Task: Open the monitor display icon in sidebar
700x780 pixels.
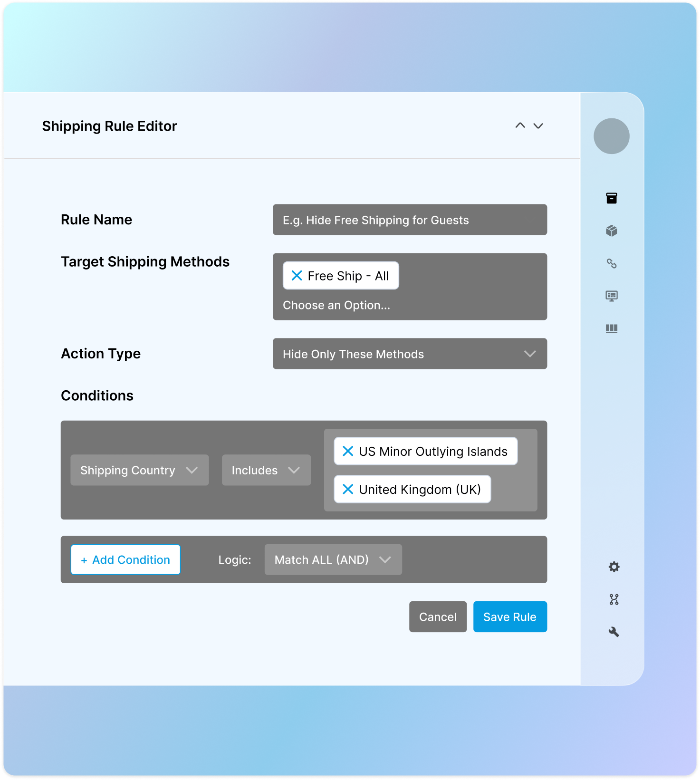Action: click(x=612, y=296)
